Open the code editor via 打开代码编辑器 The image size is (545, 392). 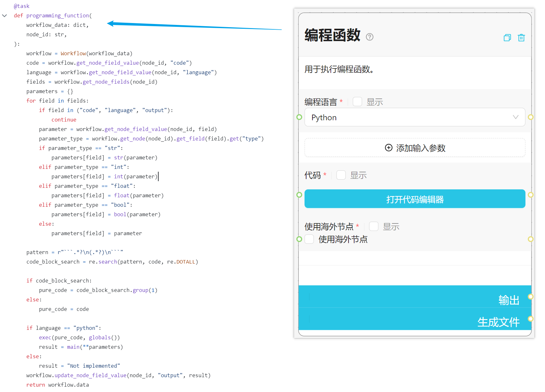pyautogui.click(x=415, y=199)
